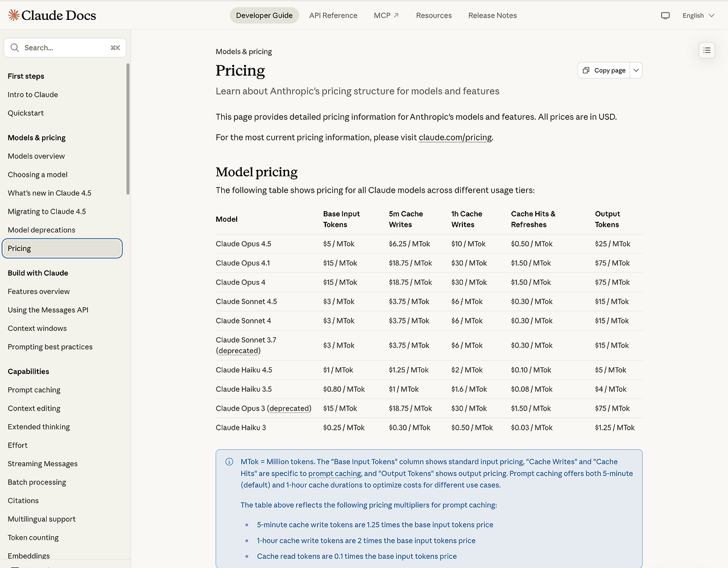Click the $1.25 / MTok output price for Haiku 3
Screen dimensions: 728x568
point(615,428)
